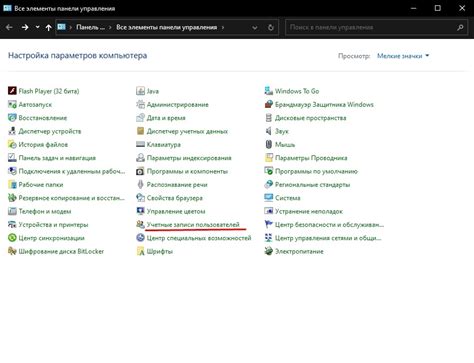Open Подключения к удаленным рабочим столам link
Image resolution: width=474 pixels, height=363 pixels.
72,171
